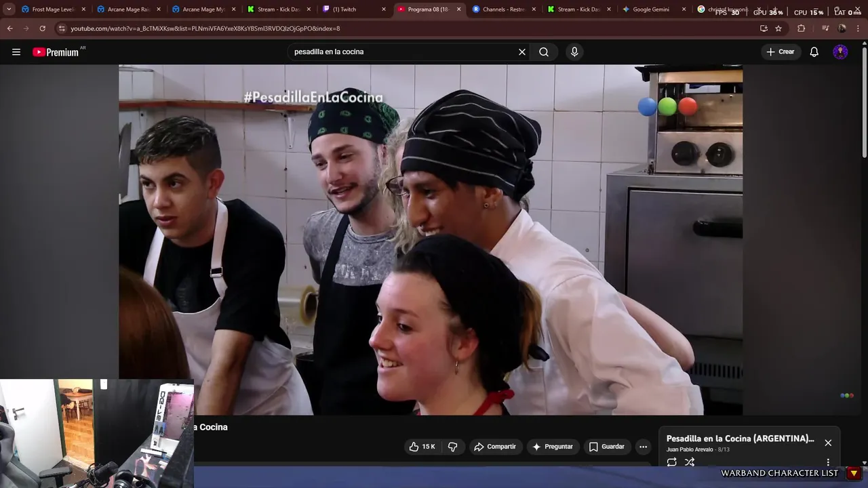
Task: Open media control icon in toolbar
Action: coord(825,28)
